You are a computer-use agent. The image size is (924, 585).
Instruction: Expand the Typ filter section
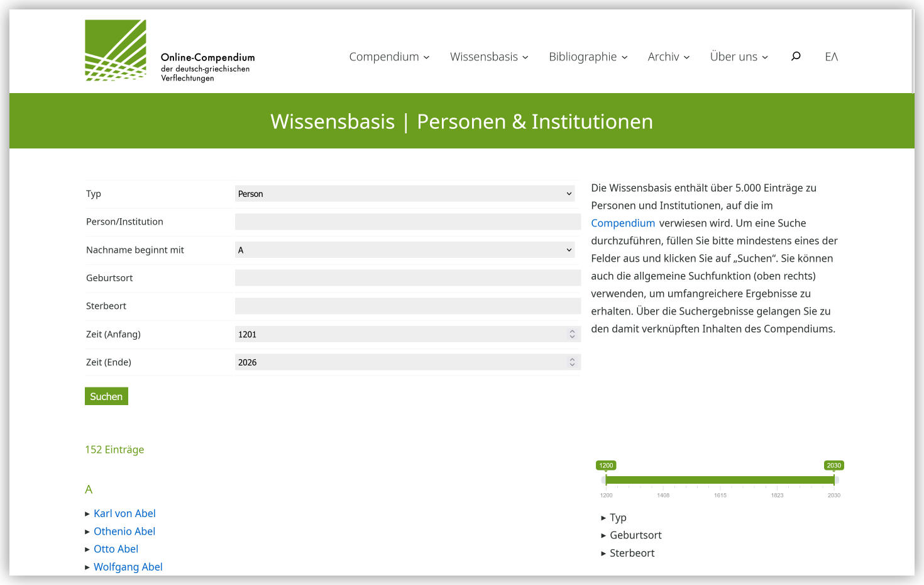613,518
